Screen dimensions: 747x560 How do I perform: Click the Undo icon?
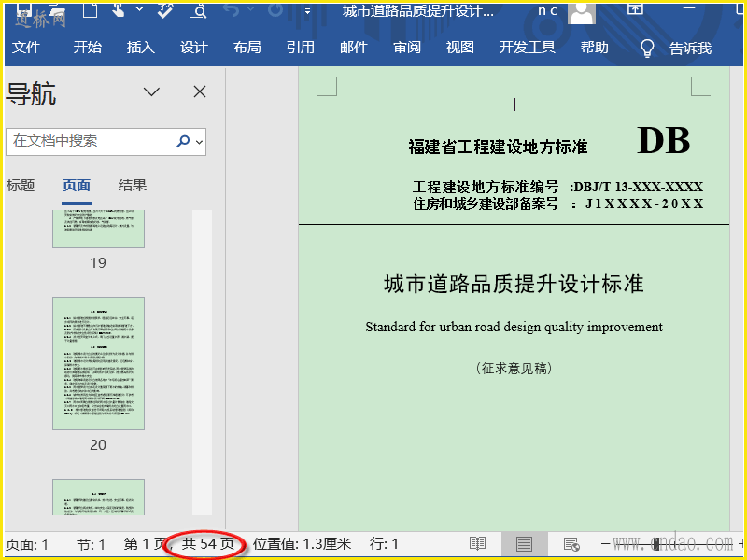pyautogui.click(x=231, y=9)
